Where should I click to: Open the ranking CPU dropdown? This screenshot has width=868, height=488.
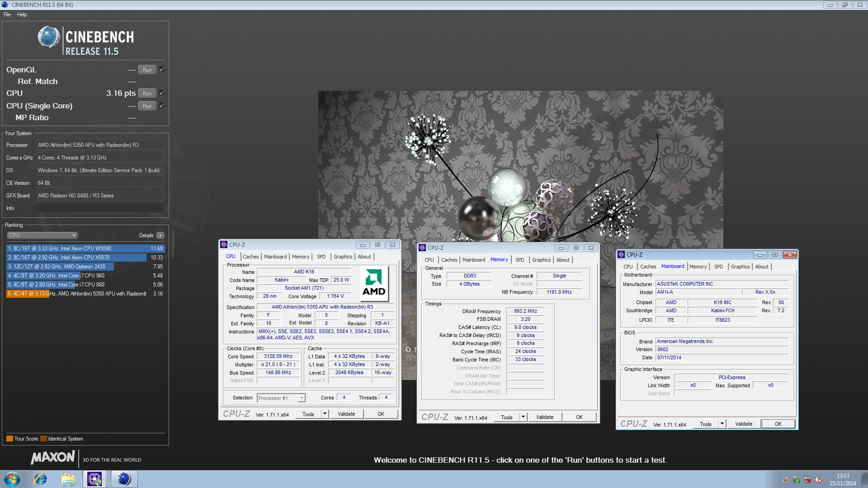click(x=42, y=235)
